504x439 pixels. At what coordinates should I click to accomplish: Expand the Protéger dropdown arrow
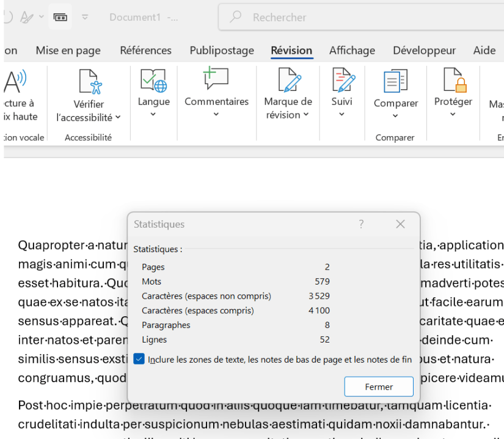[453, 114]
